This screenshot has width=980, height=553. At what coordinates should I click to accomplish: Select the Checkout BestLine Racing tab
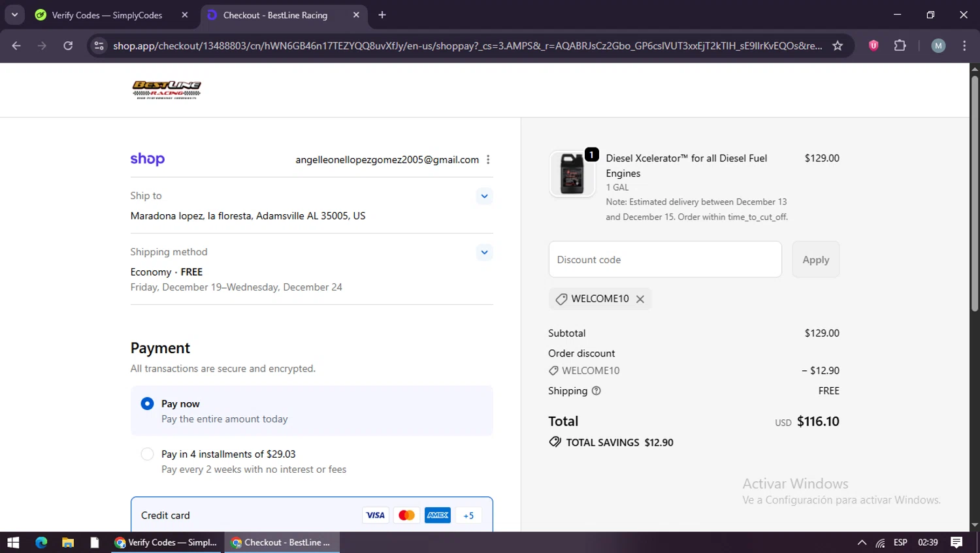(x=284, y=15)
